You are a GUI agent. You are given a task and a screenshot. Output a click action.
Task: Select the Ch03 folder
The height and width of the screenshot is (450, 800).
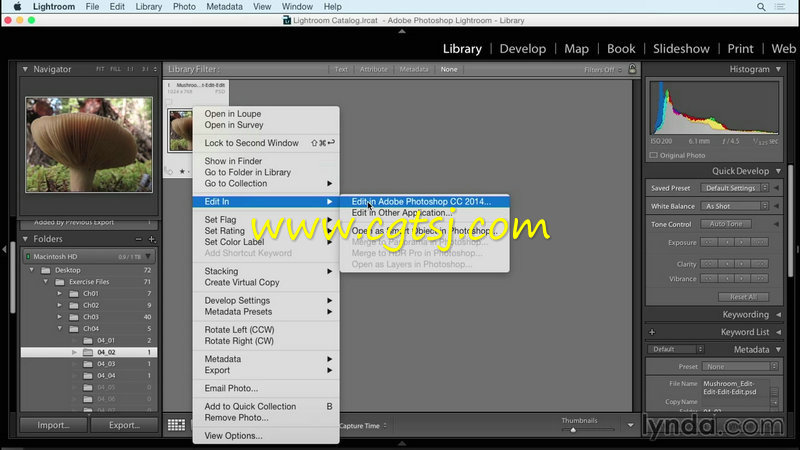[x=91, y=317]
